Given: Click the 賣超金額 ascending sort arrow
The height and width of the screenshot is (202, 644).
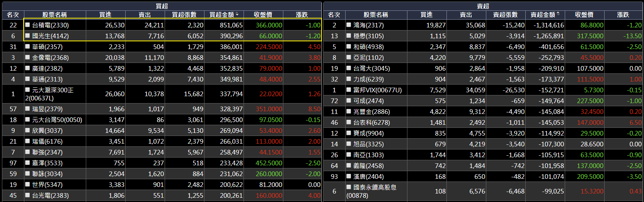Looking at the screenshot, I should [x=558, y=14].
